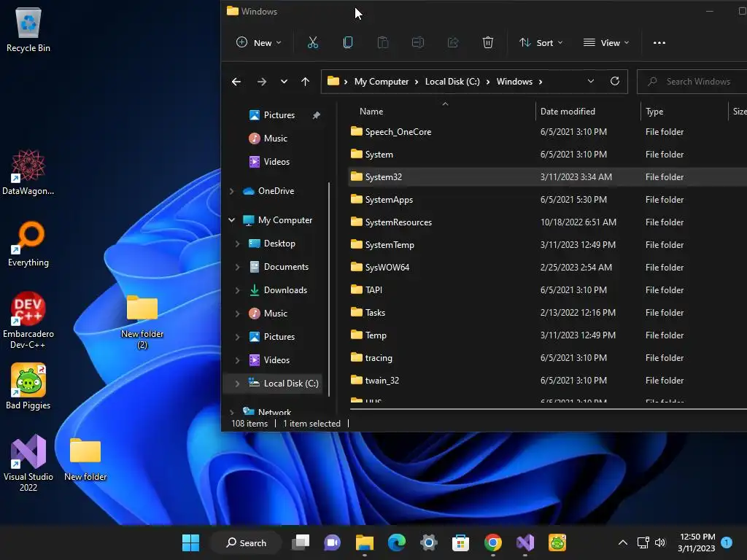Select the Bad Piggies desktop shortcut

point(28,386)
